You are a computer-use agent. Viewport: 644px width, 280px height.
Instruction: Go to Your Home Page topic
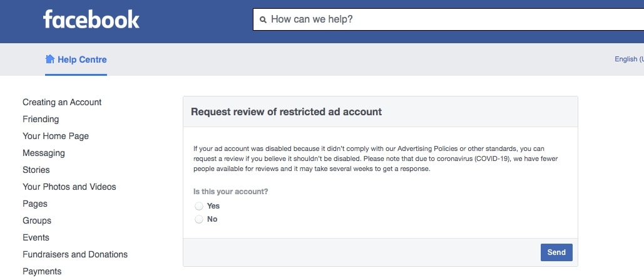(x=56, y=136)
